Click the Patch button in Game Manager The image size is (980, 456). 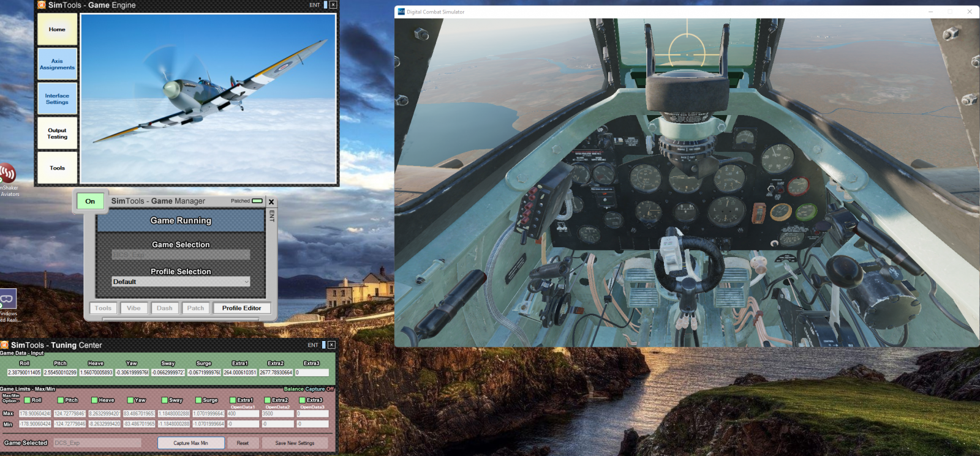tap(195, 308)
